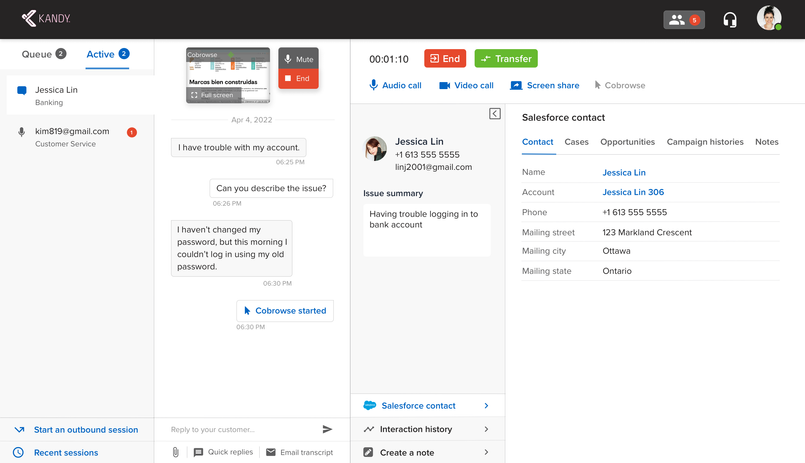
Task: Click the outbound arrow icon
Action: pos(20,430)
